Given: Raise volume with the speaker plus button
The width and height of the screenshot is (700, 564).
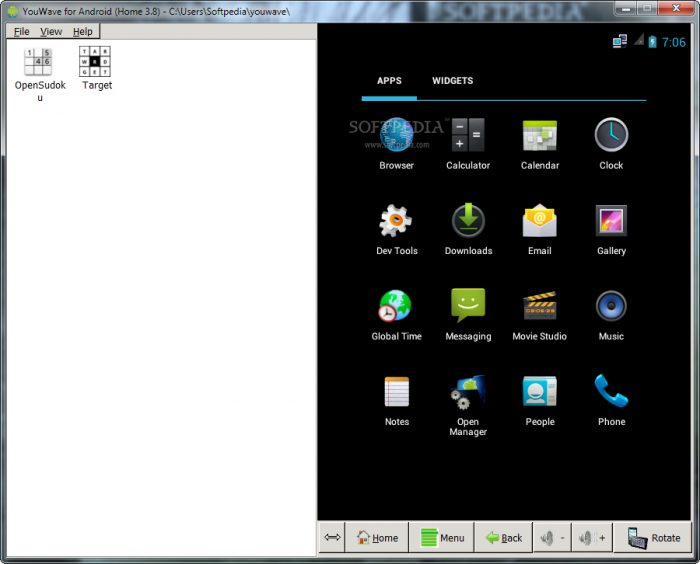Looking at the screenshot, I should click(x=592, y=538).
